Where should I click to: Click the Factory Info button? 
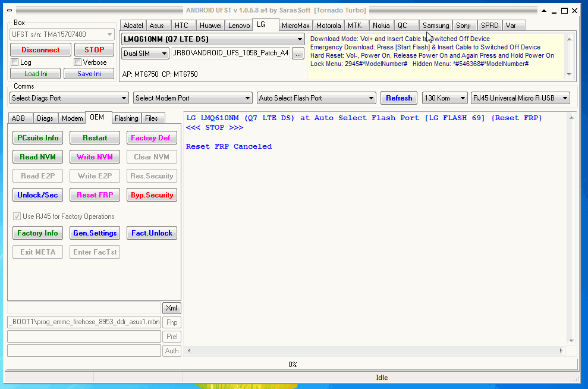(x=38, y=233)
